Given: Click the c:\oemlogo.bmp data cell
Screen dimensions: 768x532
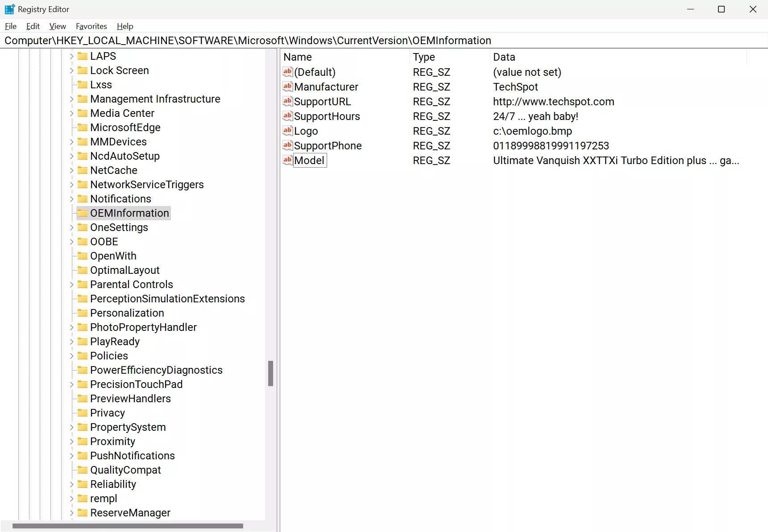Looking at the screenshot, I should (532, 131).
